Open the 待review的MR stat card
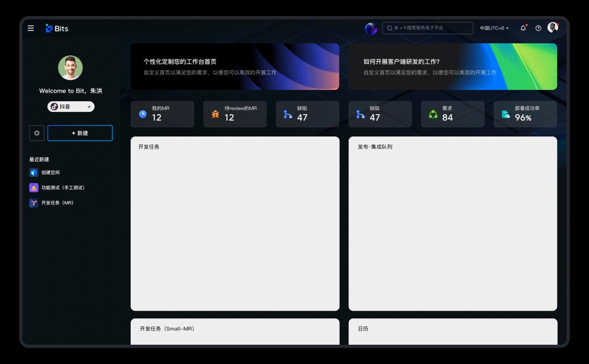The width and height of the screenshot is (589, 364). tap(235, 114)
